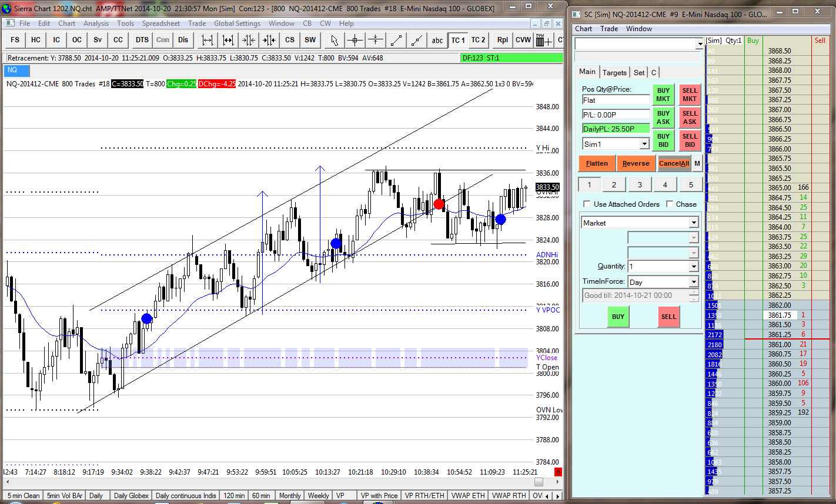
Task: Switch to the VP with Price tab
Action: (379, 496)
